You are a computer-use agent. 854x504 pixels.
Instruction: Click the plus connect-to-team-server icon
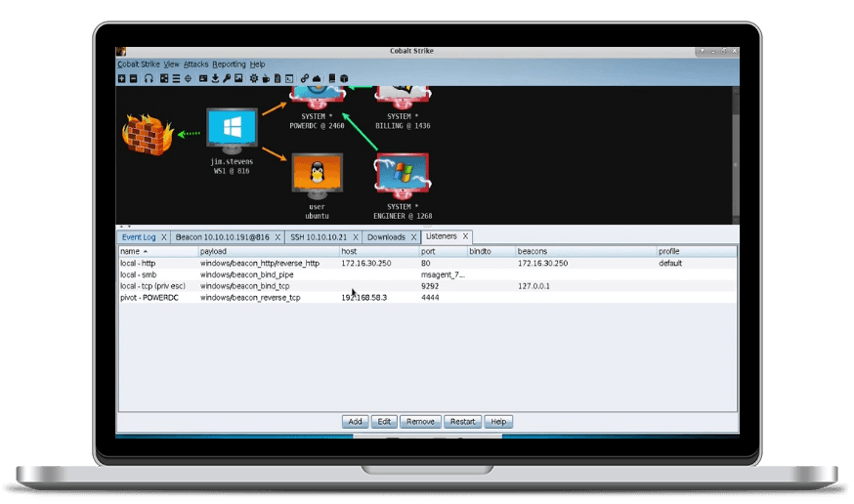click(122, 78)
